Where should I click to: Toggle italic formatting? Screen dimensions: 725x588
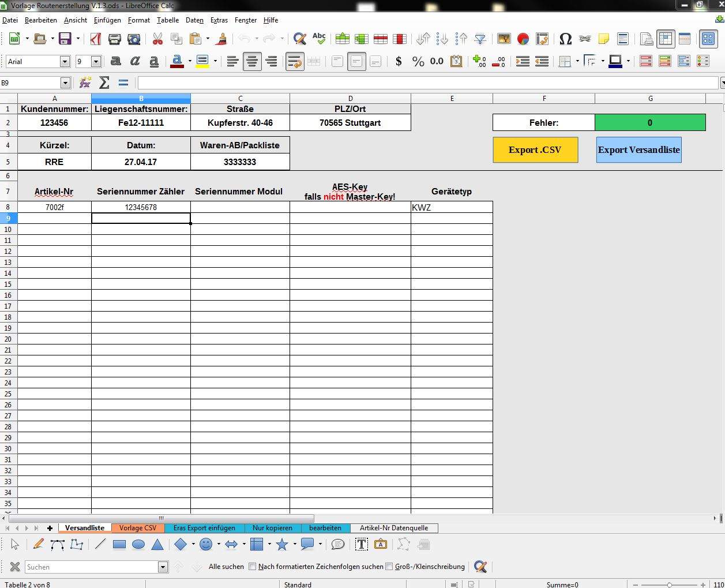135,61
